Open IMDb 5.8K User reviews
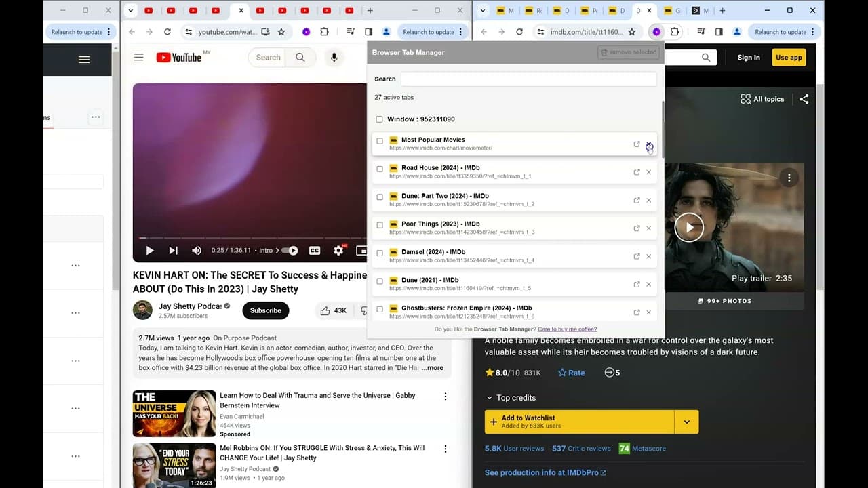The height and width of the screenshot is (488, 868). (514, 449)
